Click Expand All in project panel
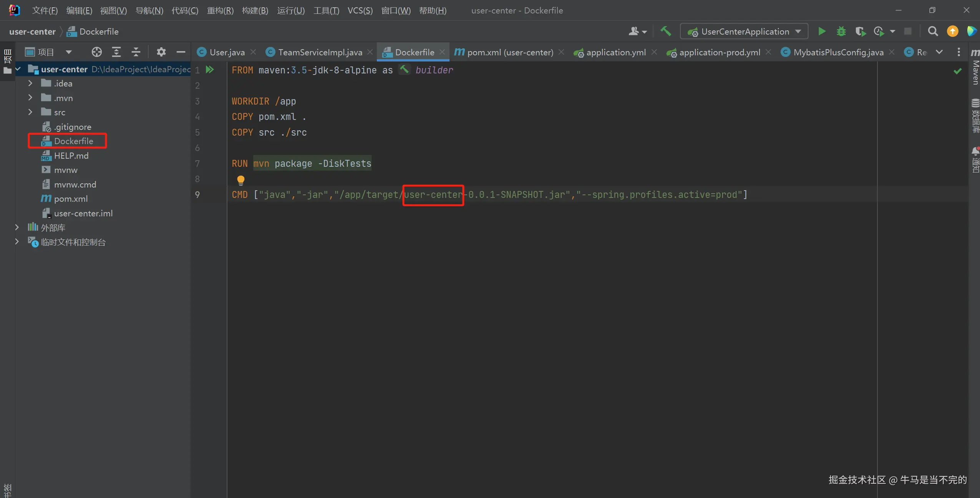Screen dimensions: 980x498 (116, 52)
